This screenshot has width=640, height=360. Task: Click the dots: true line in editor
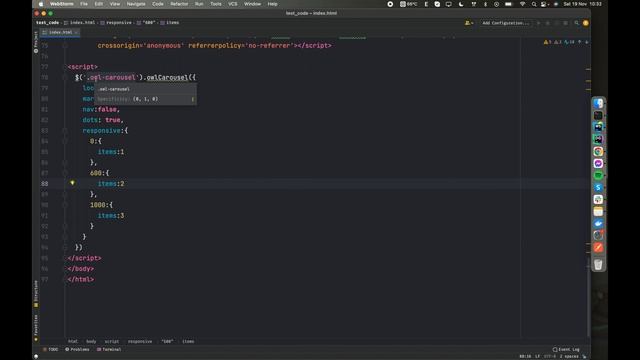click(103, 120)
